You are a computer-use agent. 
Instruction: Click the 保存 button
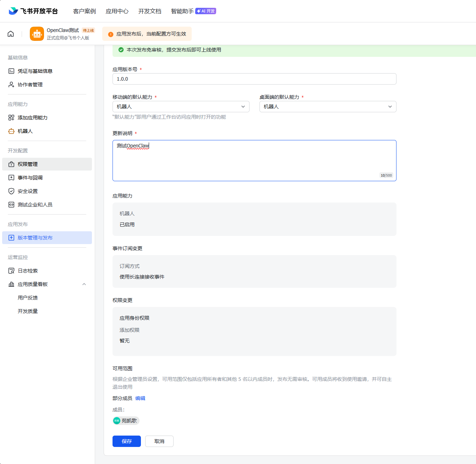click(126, 441)
